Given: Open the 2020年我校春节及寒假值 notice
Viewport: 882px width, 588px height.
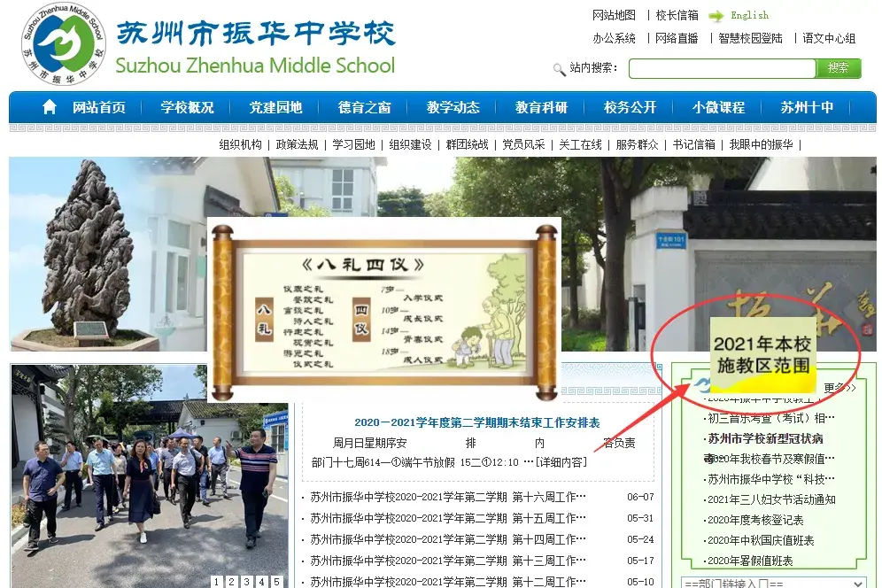Looking at the screenshot, I should [770, 459].
